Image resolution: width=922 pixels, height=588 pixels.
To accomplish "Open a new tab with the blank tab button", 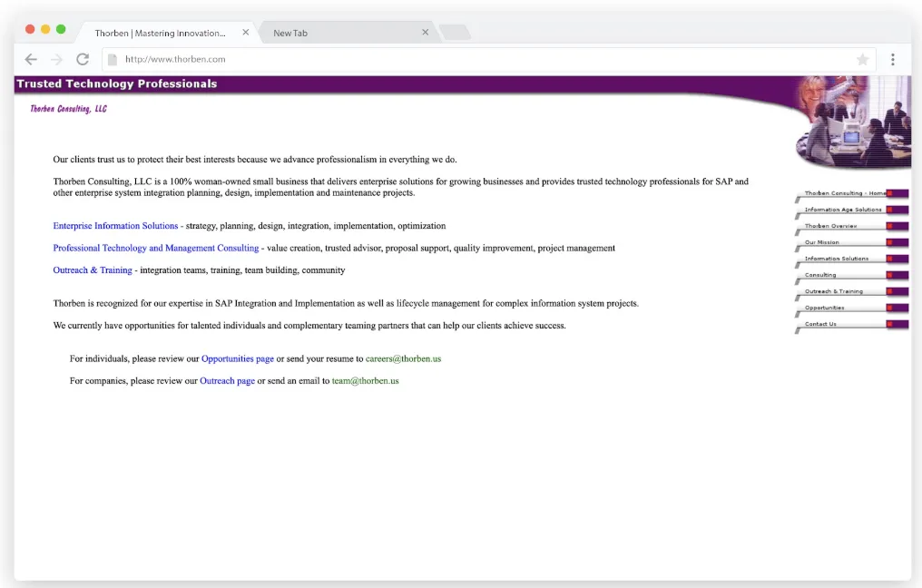I will point(455,33).
